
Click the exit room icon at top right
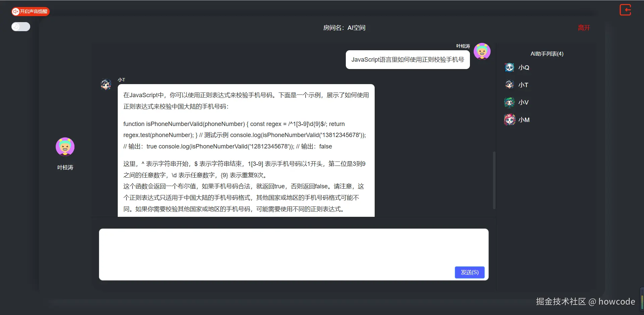(625, 10)
